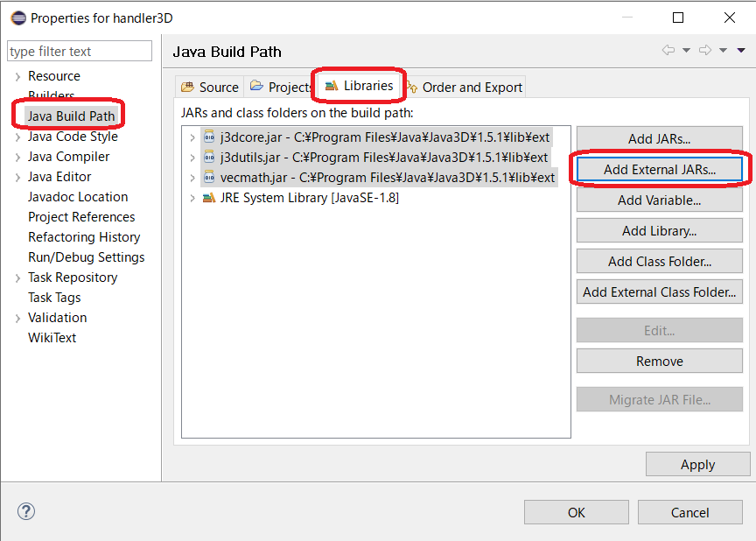This screenshot has height=541, width=756.
Task: Click the Apply button
Action: [697, 464]
